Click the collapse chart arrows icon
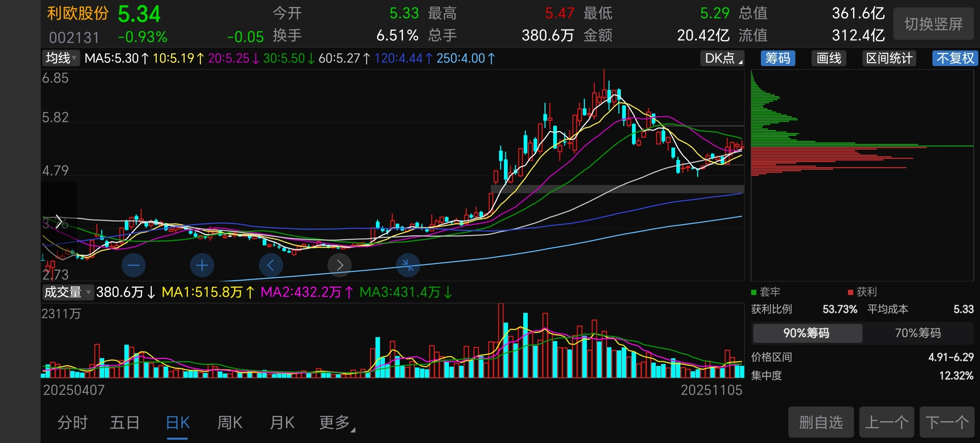 click(408, 265)
